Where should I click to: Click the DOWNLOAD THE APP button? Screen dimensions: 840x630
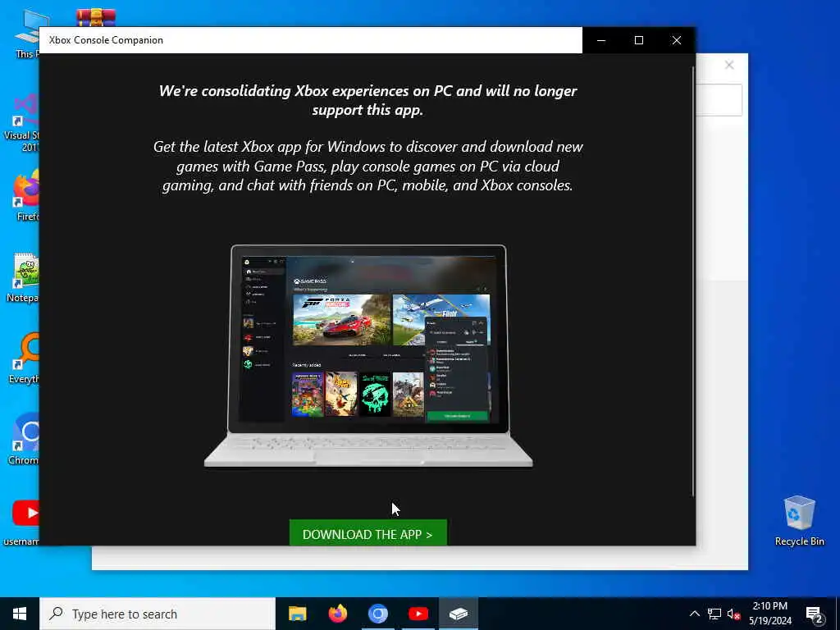coord(368,533)
